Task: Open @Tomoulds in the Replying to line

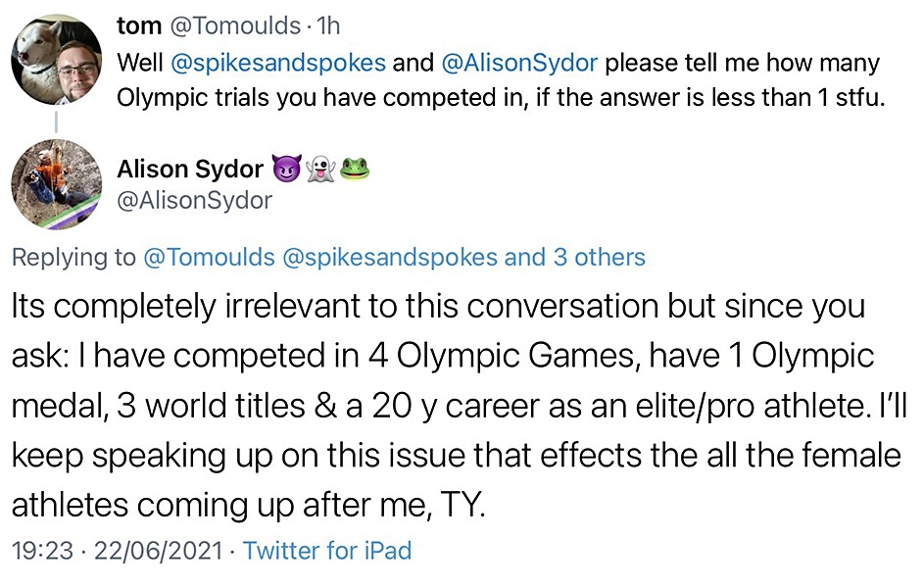Action: click(x=209, y=258)
